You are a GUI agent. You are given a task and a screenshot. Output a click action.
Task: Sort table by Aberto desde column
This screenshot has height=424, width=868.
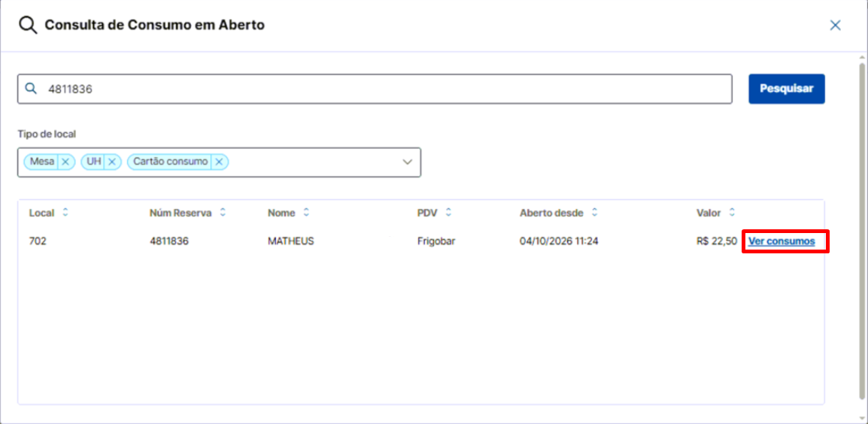594,213
